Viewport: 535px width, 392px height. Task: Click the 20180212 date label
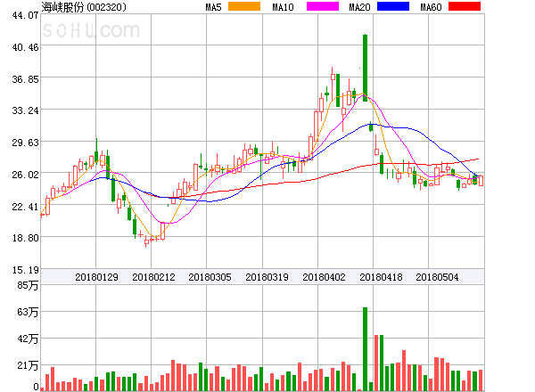[x=153, y=277]
